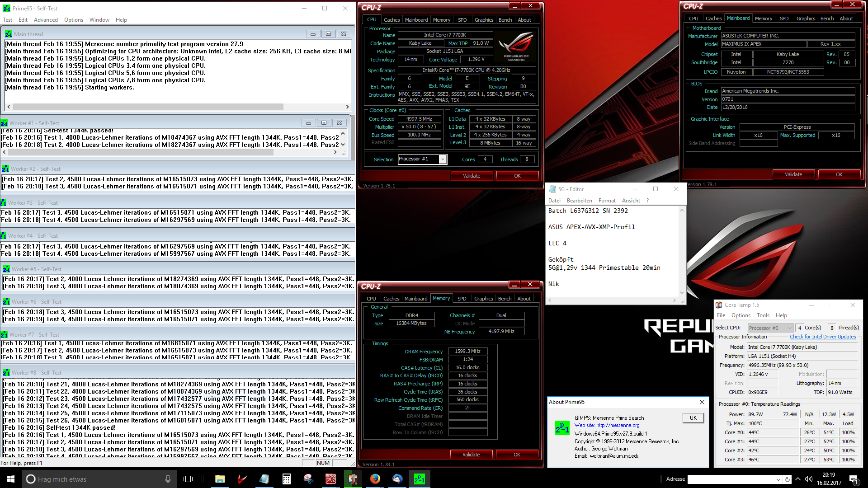Click OK in the Mainboard CPU-Z window
The image size is (868, 488).
[839, 174]
